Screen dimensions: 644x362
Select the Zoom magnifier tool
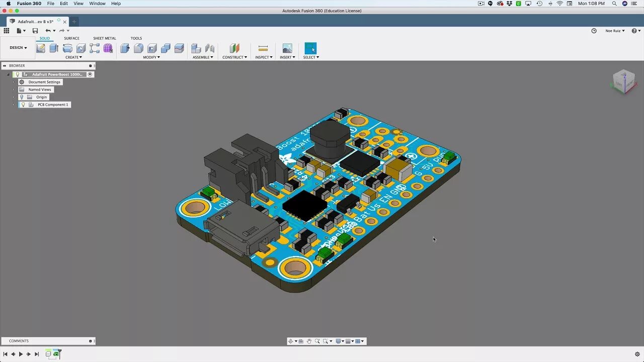click(x=317, y=341)
